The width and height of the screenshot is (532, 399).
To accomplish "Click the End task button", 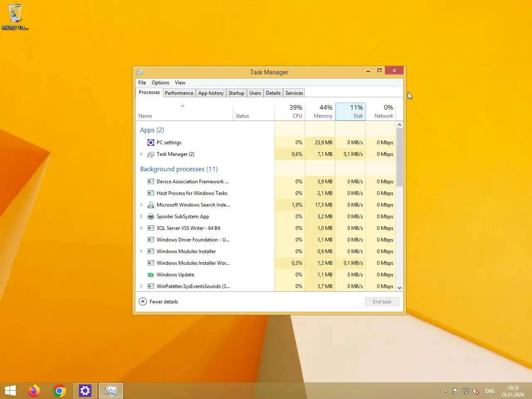I will 382,302.
